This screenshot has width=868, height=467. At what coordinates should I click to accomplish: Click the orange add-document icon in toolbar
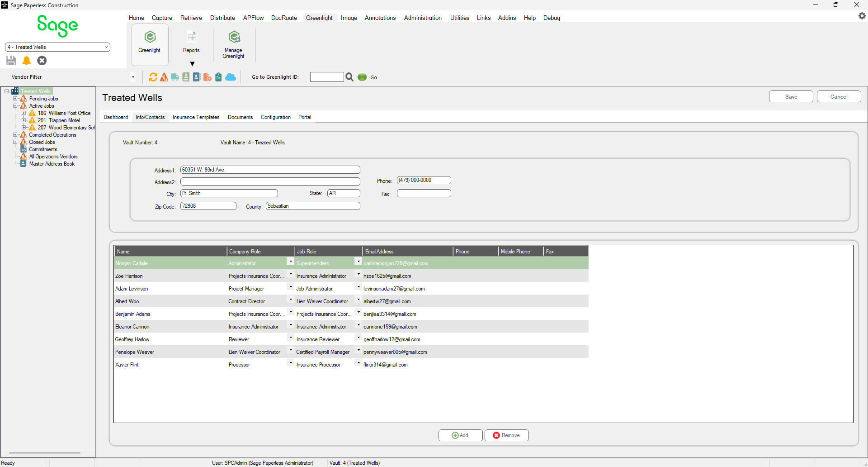[208, 77]
